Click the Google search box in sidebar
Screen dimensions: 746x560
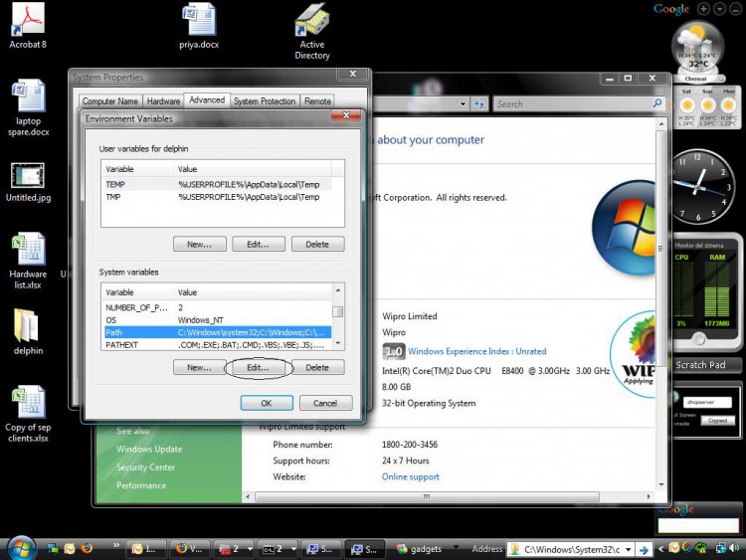(x=697, y=526)
